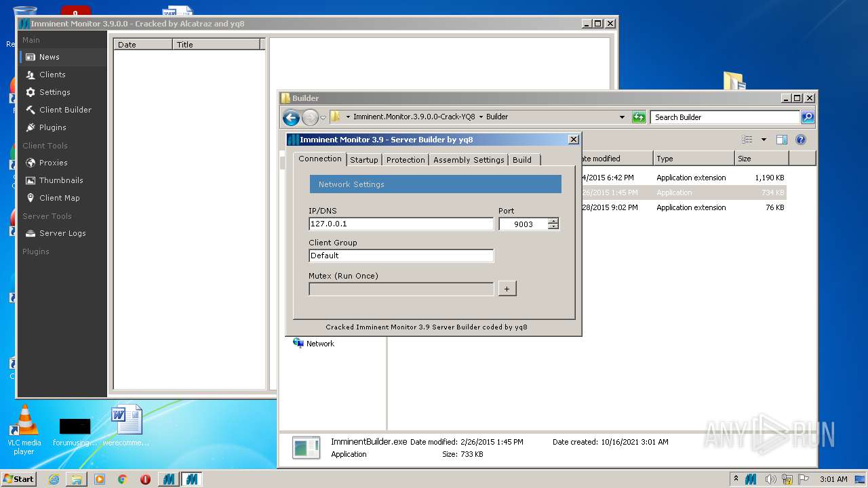Image resolution: width=868 pixels, height=488 pixels.
Task: Generate mutex with the plus button
Action: (507, 289)
